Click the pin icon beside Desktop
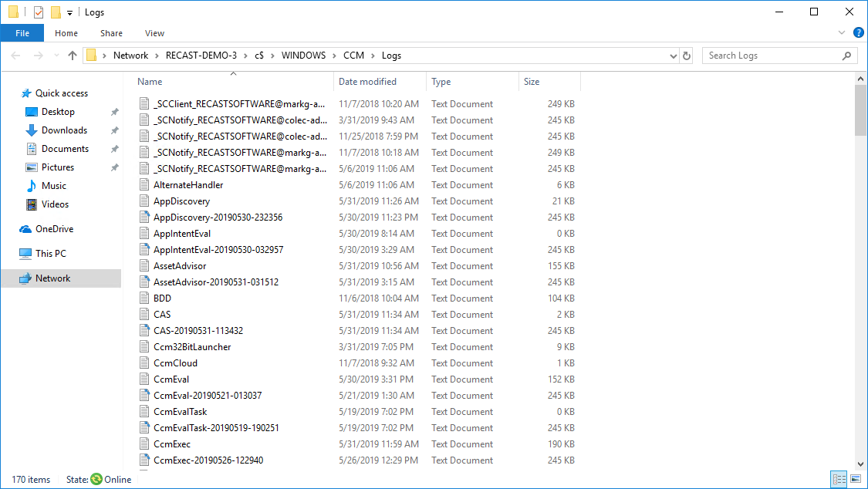This screenshot has width=868, height=489. (x=115, y=112)
